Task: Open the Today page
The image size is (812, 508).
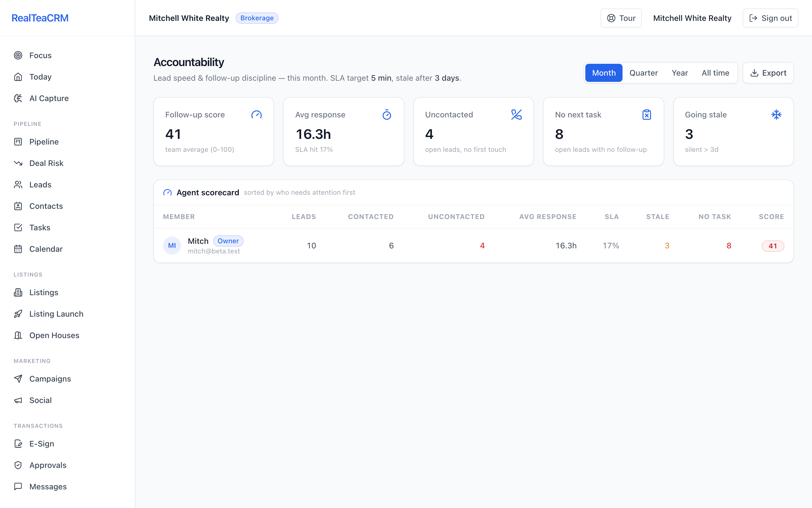Action: [x=67, y=77]
